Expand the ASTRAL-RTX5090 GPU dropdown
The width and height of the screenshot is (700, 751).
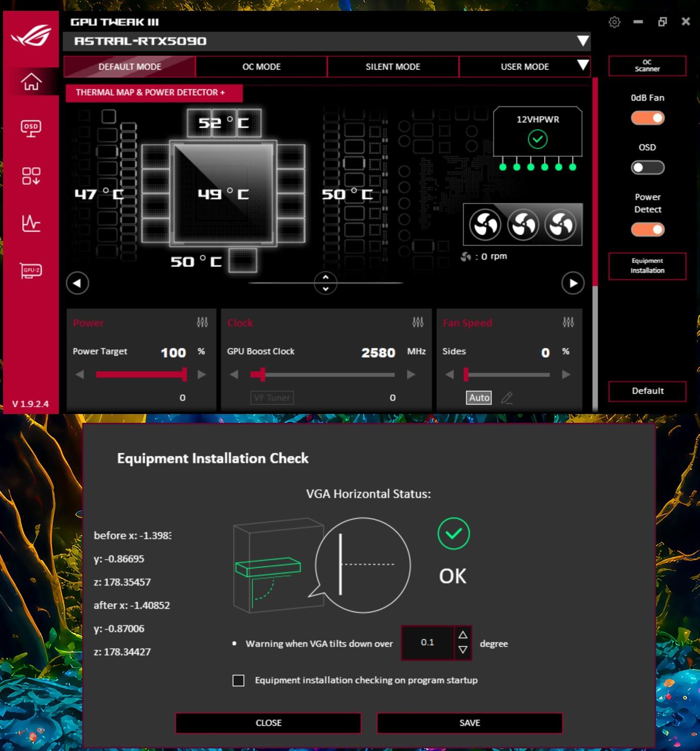pos(583,41)
